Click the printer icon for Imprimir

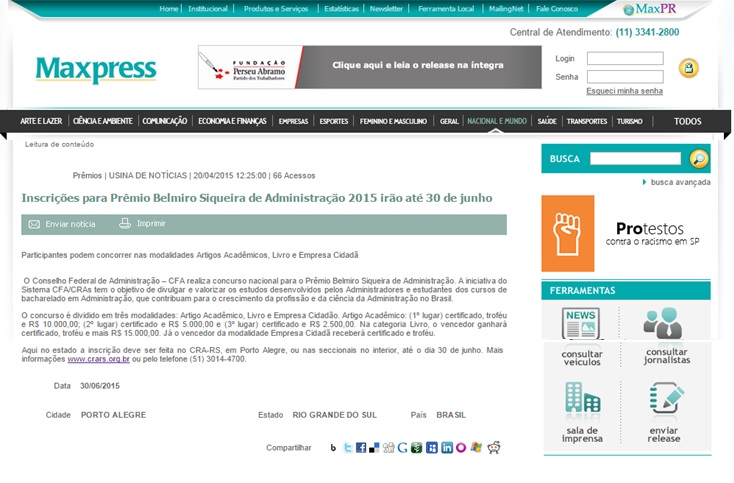click(x=125, y=224)
